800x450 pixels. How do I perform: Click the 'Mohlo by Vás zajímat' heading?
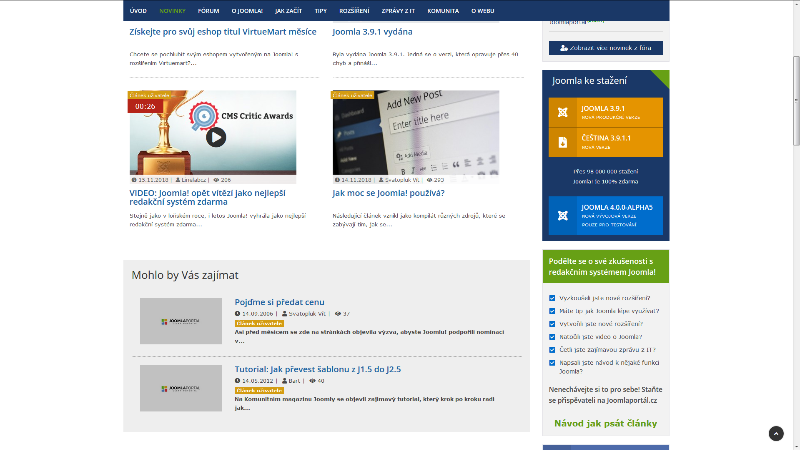pyautogui.click(x=185, y=275)
